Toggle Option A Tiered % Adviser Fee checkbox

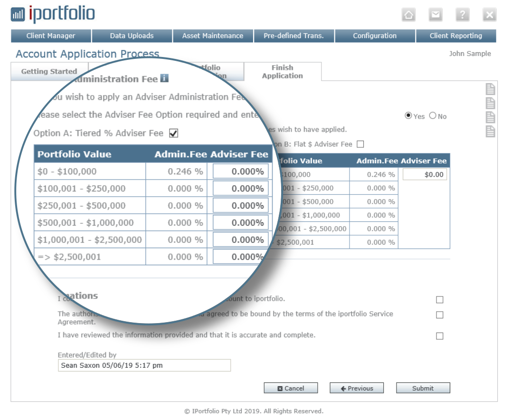[173, 134]
